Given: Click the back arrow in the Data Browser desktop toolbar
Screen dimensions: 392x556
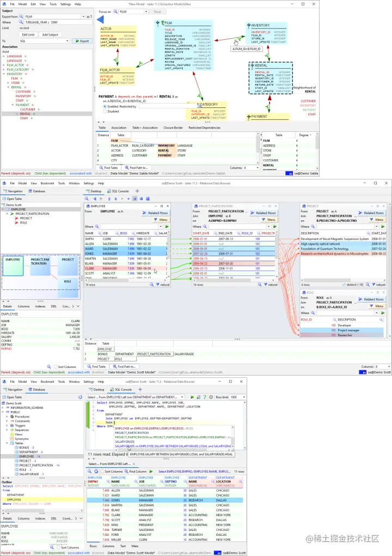Looking at the screenshot, I should (95, 198).
